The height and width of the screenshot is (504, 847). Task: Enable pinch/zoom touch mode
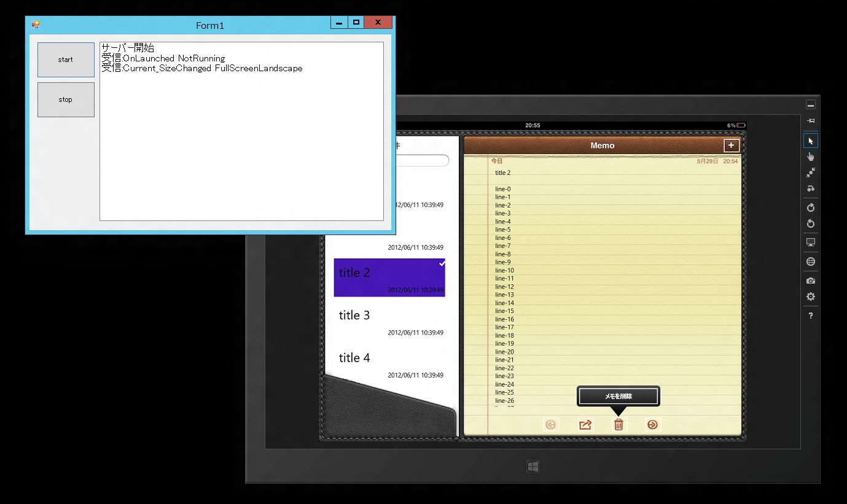coord(811,173)
